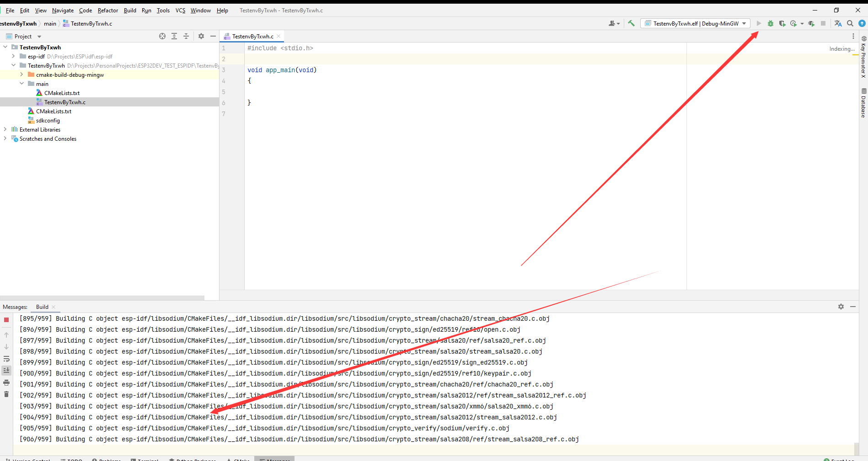Click Run with Coverage shield icon

tap(782, 23)
